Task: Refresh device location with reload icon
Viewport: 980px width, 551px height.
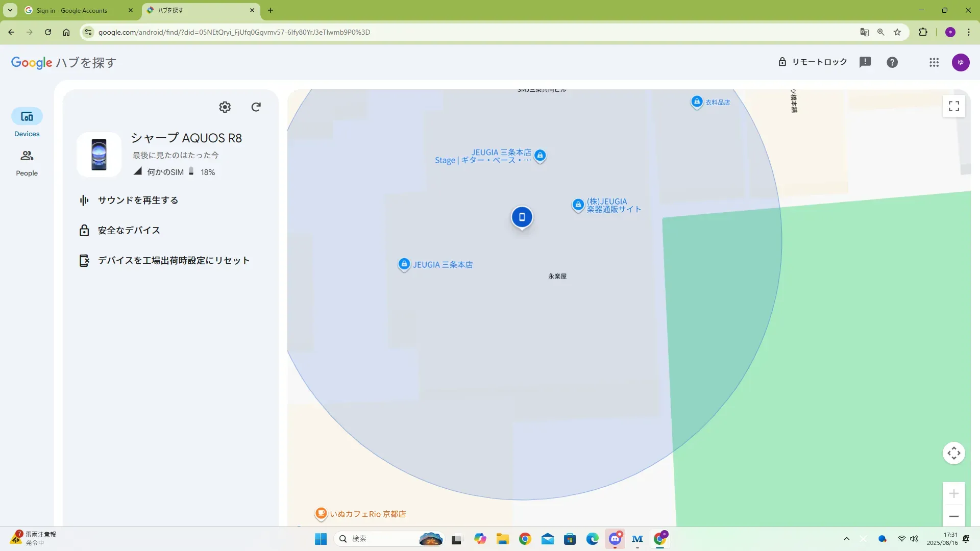Action: [x=256, y=107]
